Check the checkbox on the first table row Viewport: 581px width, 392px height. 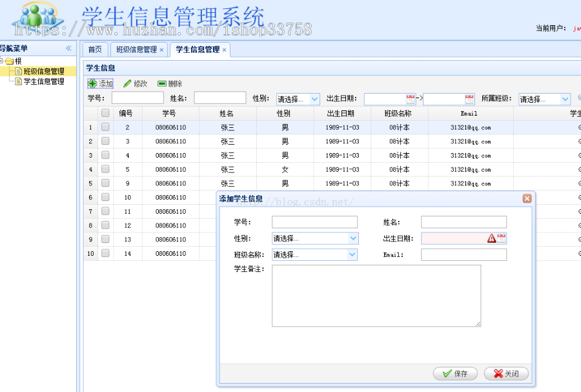click(x=105, y=127)
